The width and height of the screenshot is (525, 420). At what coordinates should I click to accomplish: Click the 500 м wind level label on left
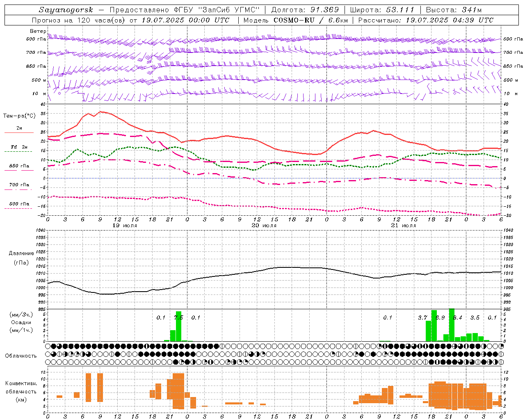coord(39,80)
